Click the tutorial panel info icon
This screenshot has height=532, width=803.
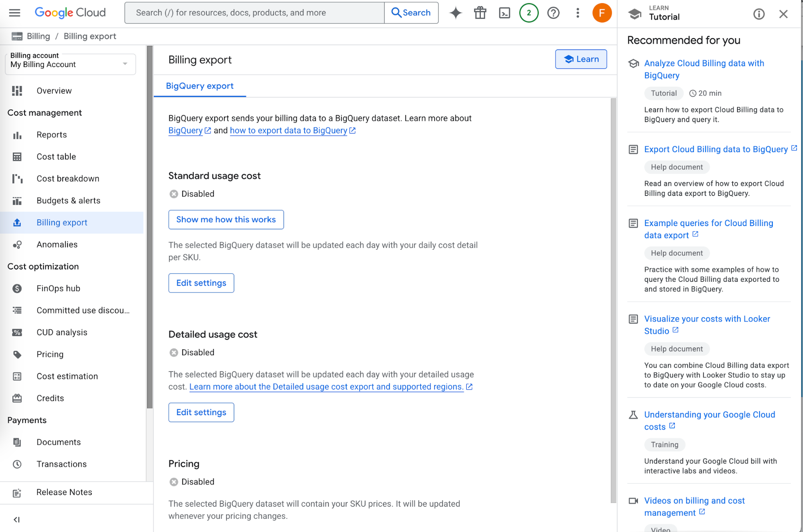[759, 14]
